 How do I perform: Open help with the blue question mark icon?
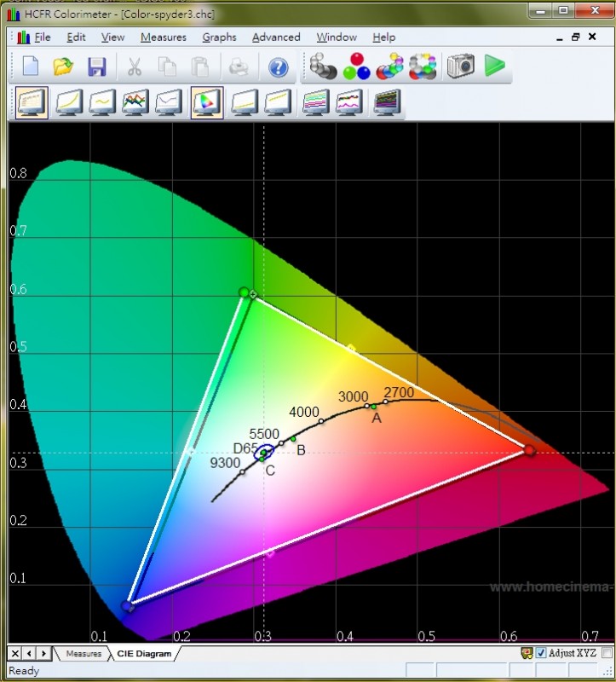point(279,68)
